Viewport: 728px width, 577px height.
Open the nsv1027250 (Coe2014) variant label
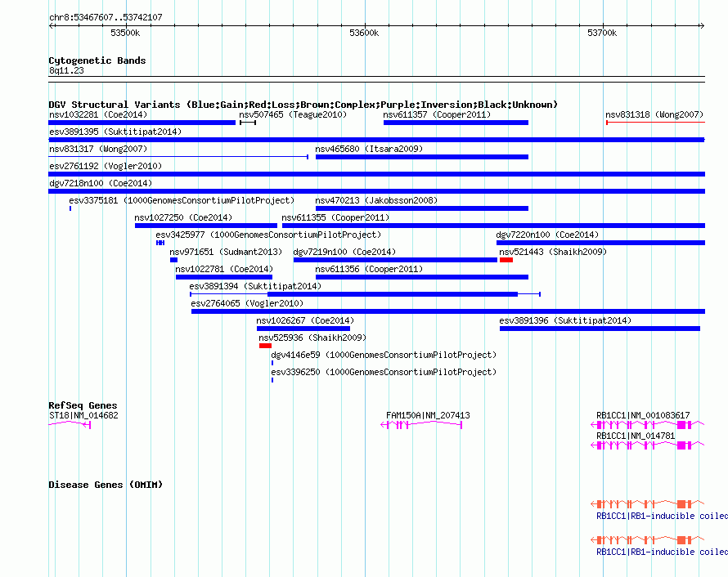point(183,217)
